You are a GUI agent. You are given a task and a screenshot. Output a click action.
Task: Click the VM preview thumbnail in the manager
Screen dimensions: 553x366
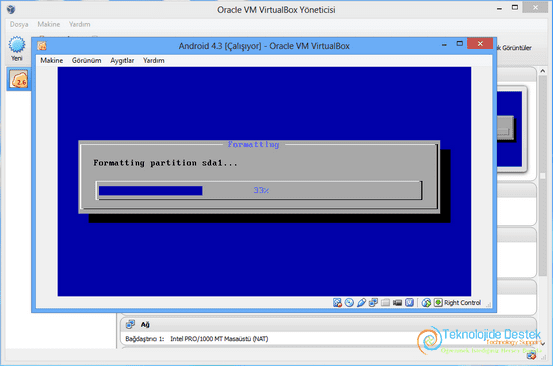tap(510, 129)
